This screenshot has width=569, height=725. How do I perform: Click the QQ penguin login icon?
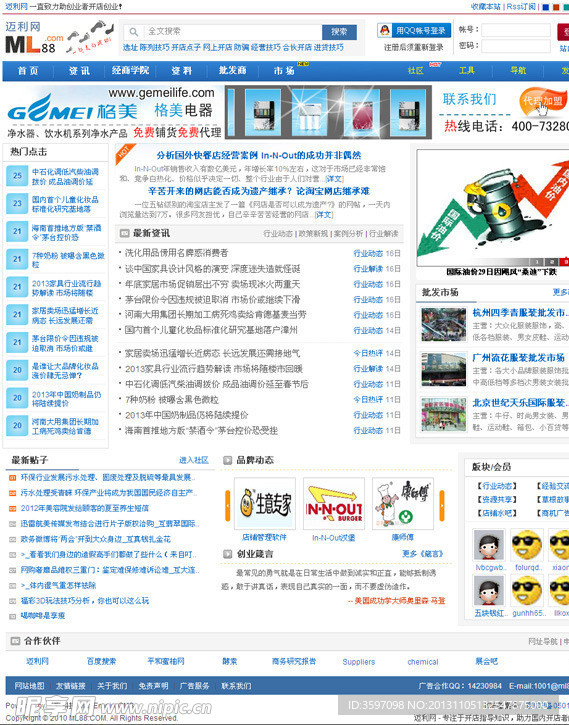385,31
